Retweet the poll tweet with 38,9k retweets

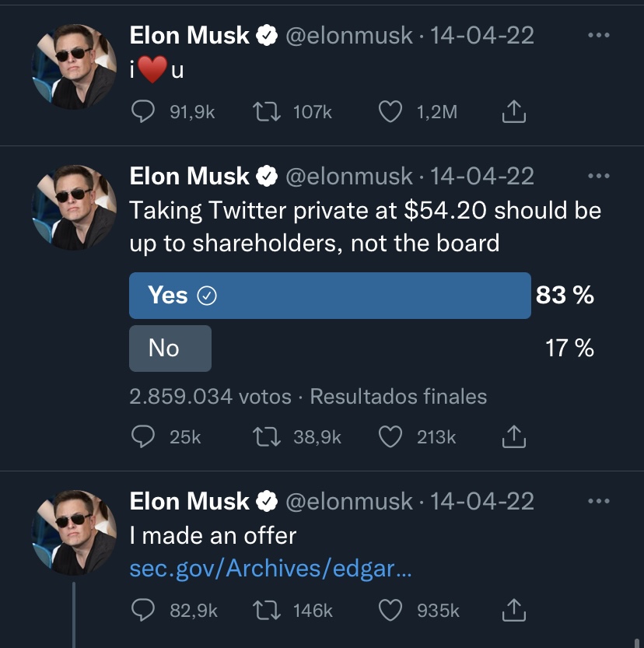267,437
